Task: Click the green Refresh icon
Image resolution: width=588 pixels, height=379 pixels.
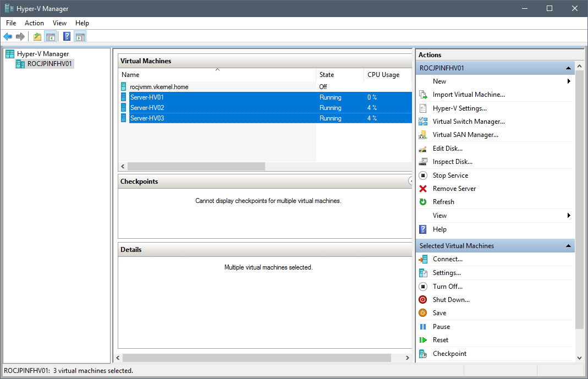Action: click(x=423, y=202)
